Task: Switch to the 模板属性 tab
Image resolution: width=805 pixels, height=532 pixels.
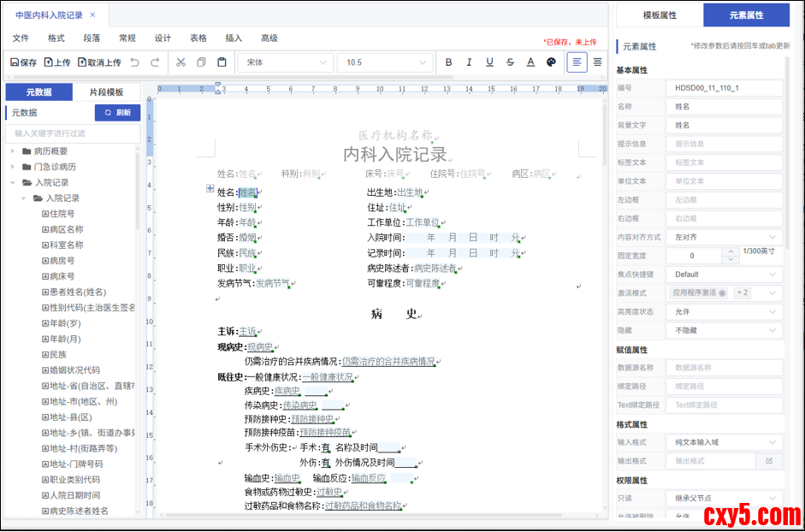Action: [x=660, y=15]
